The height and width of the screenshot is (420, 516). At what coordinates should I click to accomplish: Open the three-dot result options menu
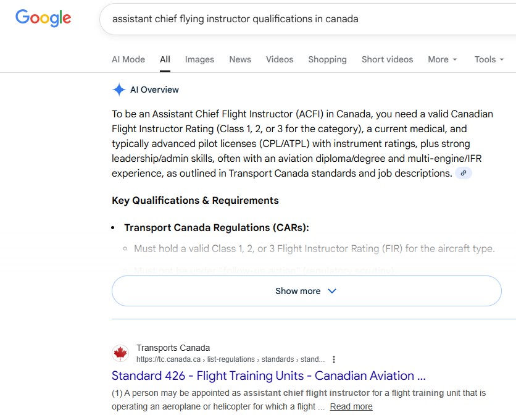click(x=334, y=359)
